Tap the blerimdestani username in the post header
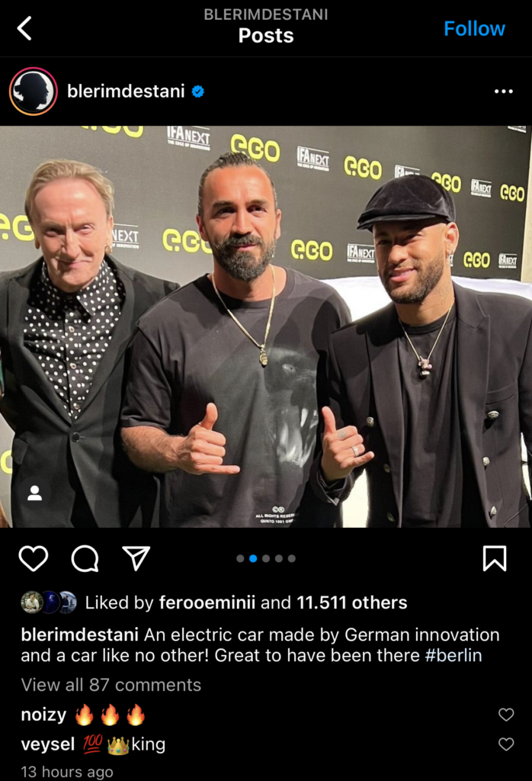 pyautogui.click(x=126, y=92)
